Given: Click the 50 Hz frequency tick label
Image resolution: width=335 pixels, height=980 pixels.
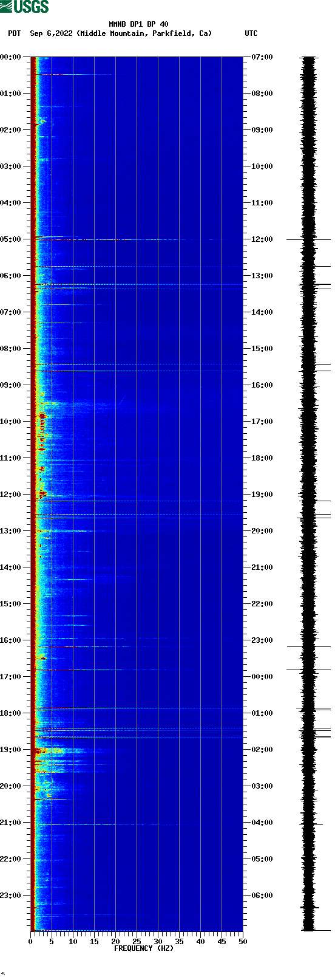Looking at the screenshot, I should pyautogui.click(x=243, y=942).
